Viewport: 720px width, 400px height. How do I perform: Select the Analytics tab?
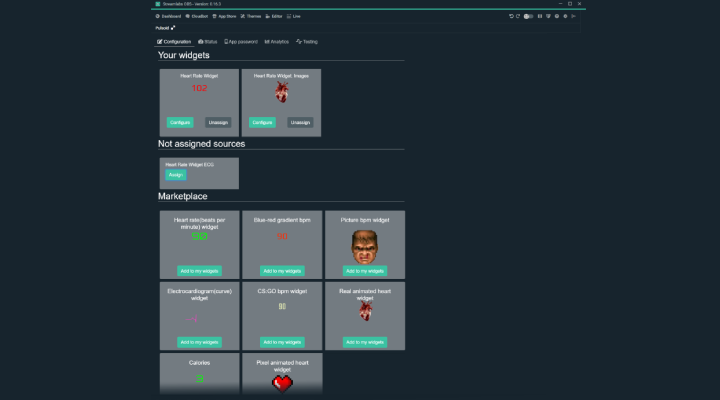click(277, 42)
